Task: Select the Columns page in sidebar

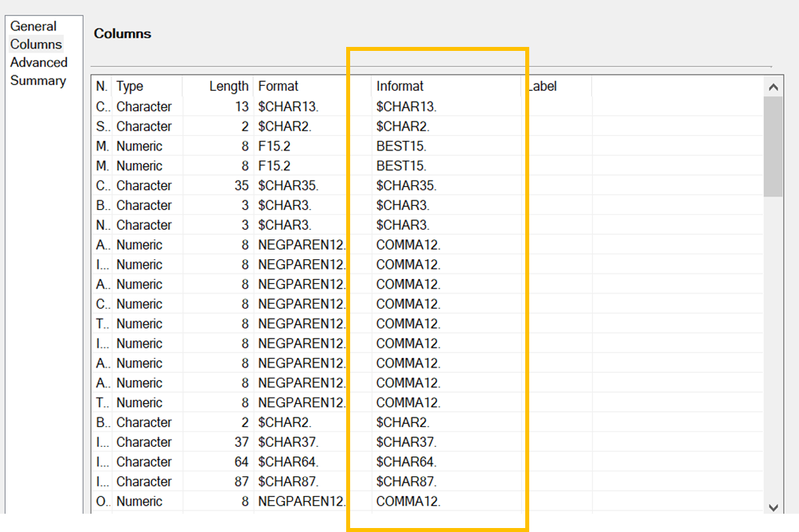Action: point(35,44)
